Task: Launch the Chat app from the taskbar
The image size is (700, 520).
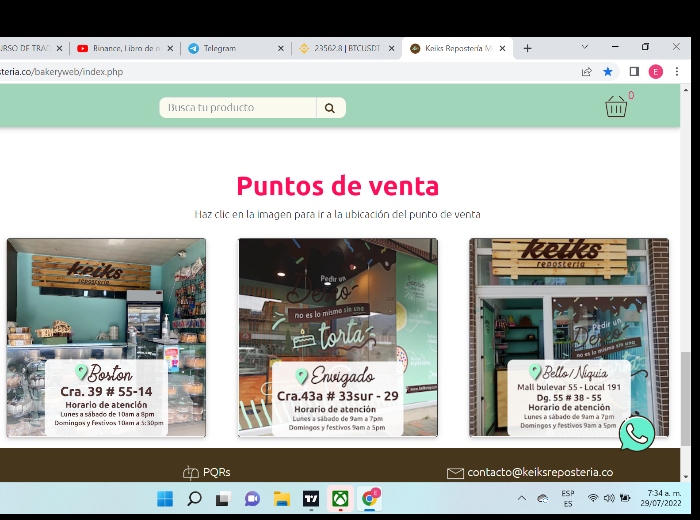Action: (x=252, y=499)
